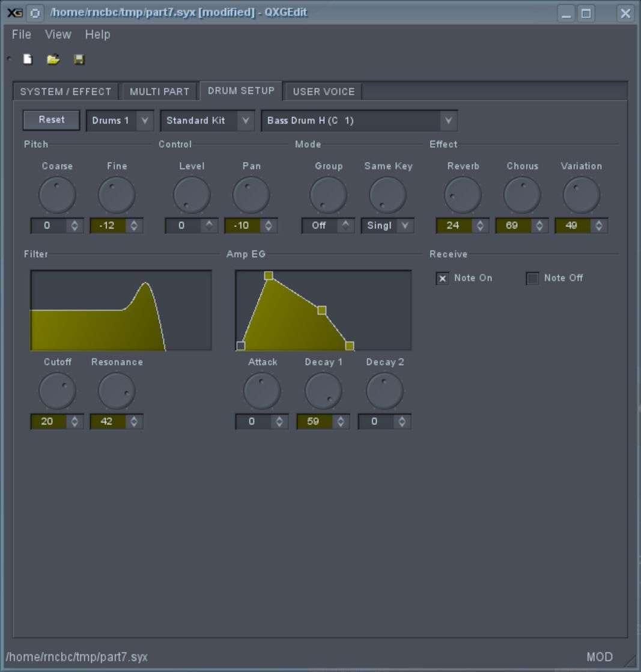The height and width of the screenshot is (672, 641).
Task: Click the New file toolbar icon
Action: coord(28,59)
